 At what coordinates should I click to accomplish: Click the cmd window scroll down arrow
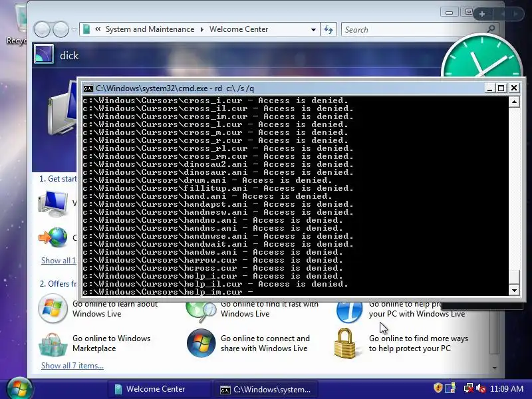[514, 290]
